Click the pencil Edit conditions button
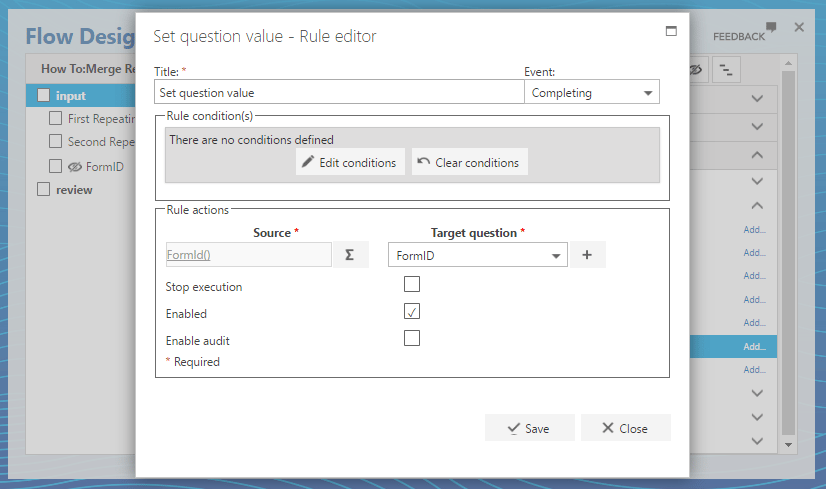The width and height of the screenshot is (826, 489). 350,162
